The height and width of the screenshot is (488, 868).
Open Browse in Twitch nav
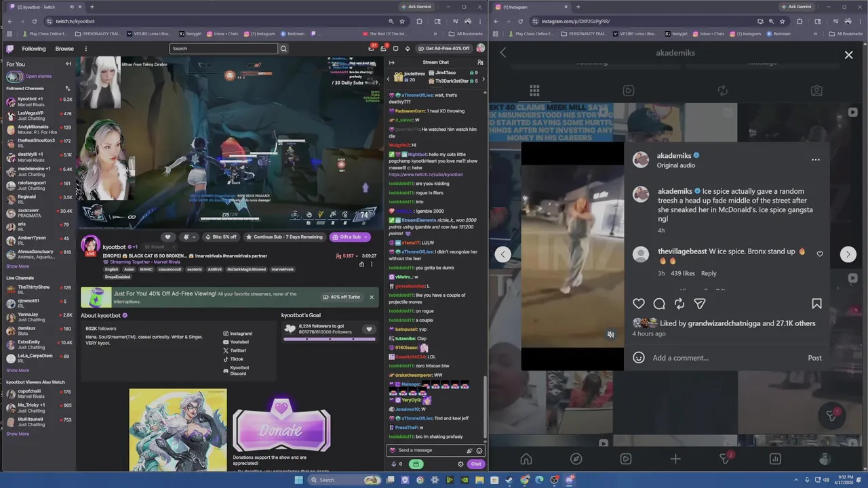[x=64, y=49]
